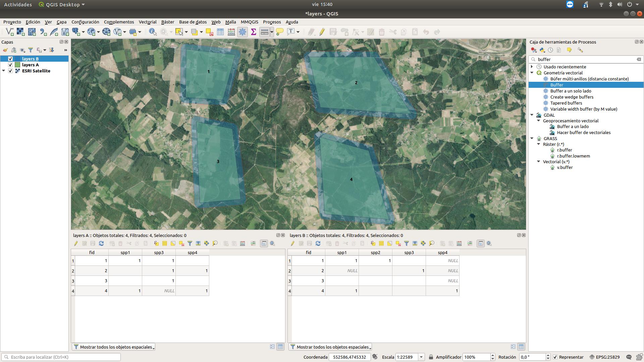Toggle editing pencil in layers B table

tap(292, 243)
